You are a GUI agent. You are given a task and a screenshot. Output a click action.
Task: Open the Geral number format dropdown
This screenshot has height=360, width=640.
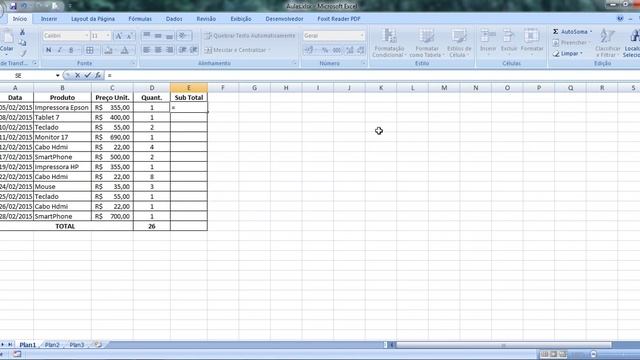[x=362, y=36]
